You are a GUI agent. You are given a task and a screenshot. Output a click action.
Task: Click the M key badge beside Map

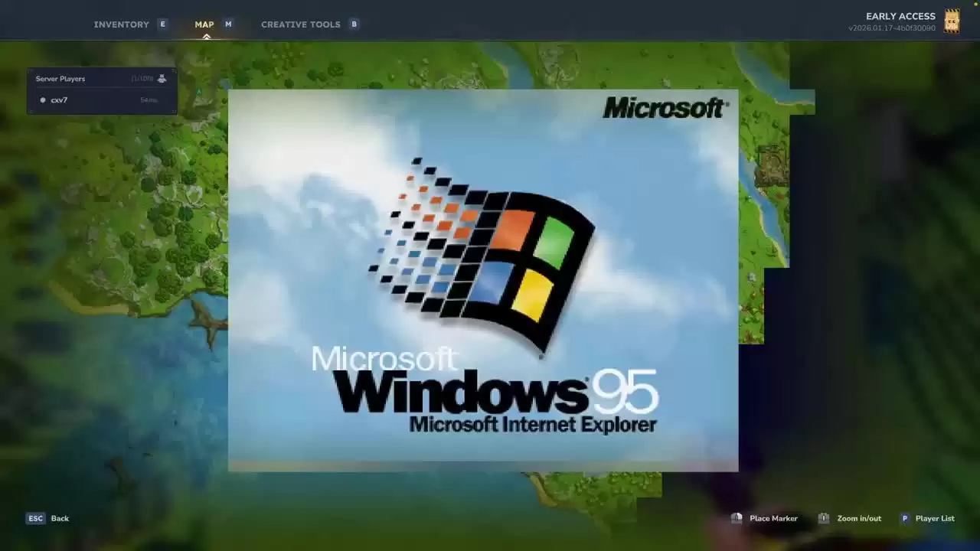[x=227, y=24]
